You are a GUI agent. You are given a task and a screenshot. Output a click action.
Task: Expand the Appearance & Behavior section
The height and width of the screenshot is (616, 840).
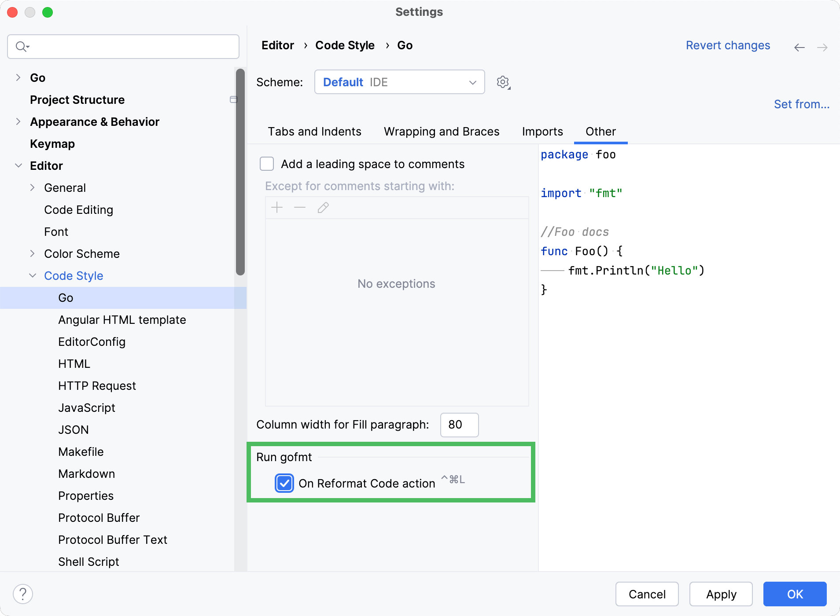(x=18, y=121)
